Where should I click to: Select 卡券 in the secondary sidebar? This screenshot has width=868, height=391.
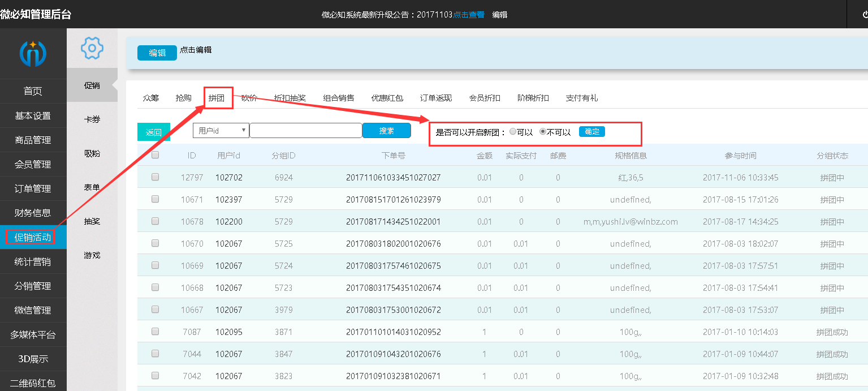click(x=92, y=119)
